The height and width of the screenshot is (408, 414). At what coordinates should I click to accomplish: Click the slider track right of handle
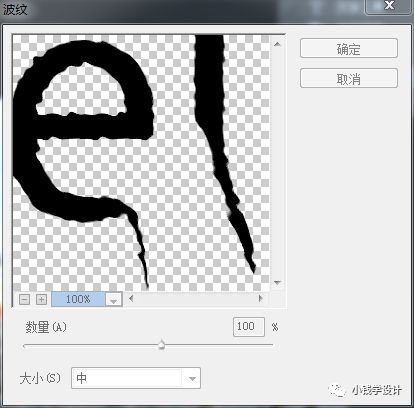coord(219,345)
